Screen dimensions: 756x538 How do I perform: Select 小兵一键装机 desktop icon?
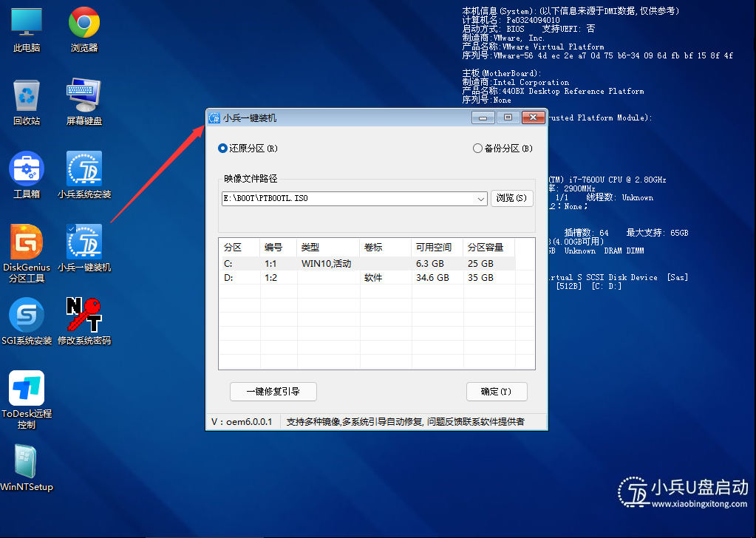tap(84, 249)
